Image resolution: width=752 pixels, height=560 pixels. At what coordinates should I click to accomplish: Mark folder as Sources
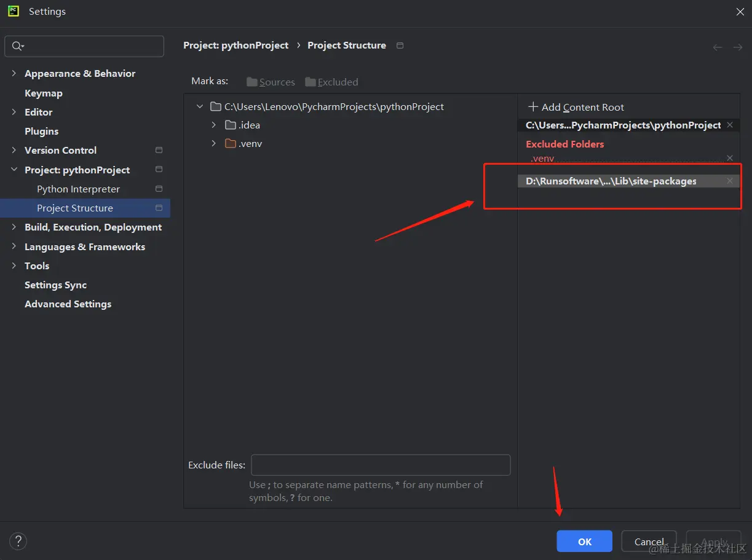tap(271, 82)
